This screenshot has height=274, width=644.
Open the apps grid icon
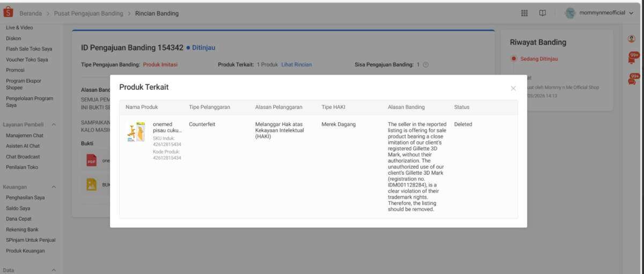524,13
